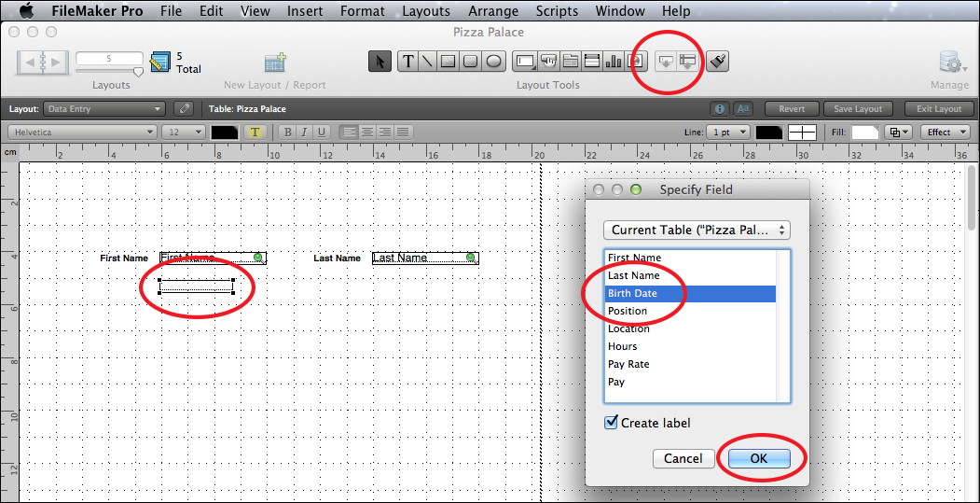The width and height of the screenshot is (980, 503).
Task: Open the Layout Data Entry dropdown
Action: click(x=104, y=109)
